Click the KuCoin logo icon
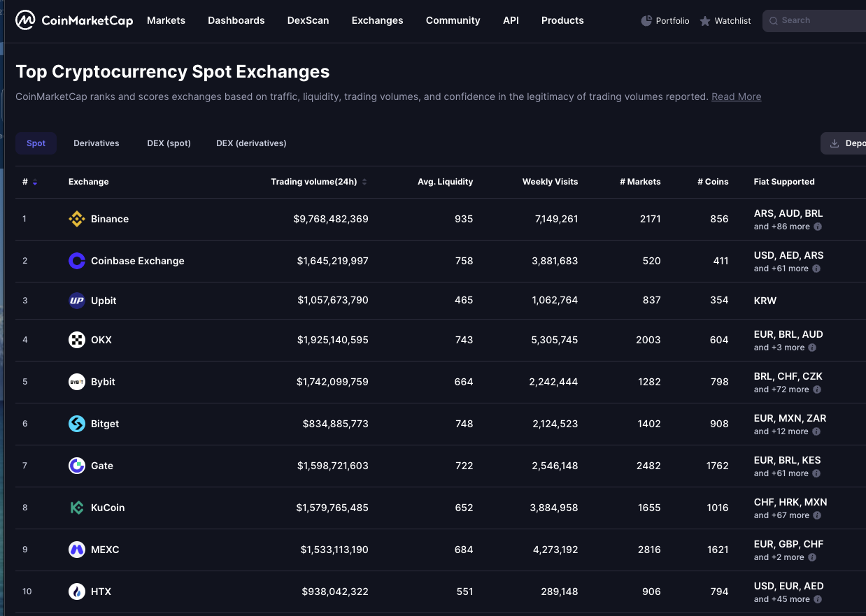The height and width of the screenshot is (616, 866). point(77,508)
